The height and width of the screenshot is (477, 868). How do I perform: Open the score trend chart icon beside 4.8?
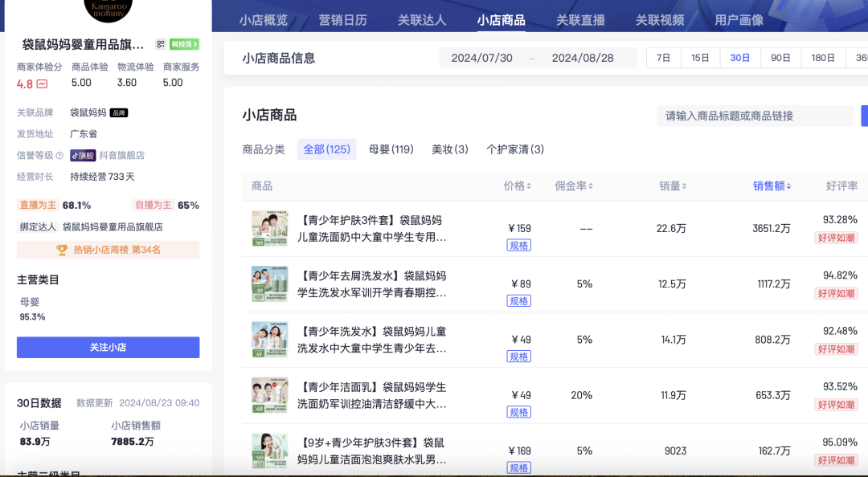coord(42,84)
